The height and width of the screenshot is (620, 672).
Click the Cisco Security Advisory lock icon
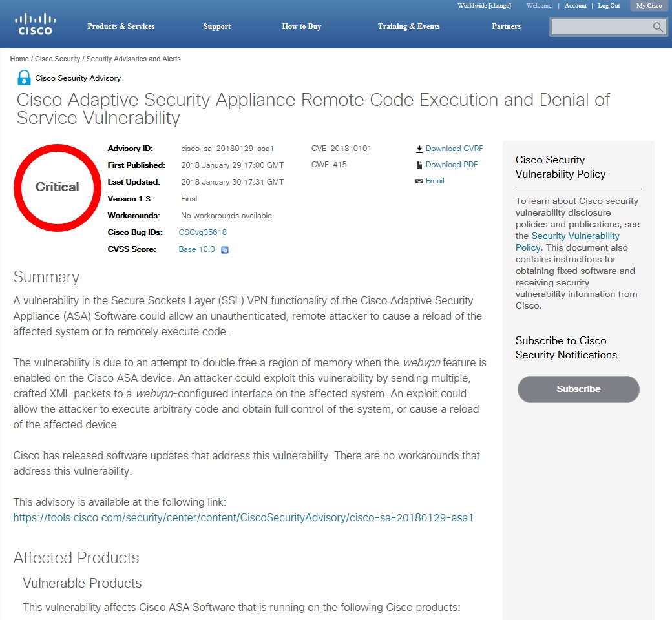[x=24, y=78]
